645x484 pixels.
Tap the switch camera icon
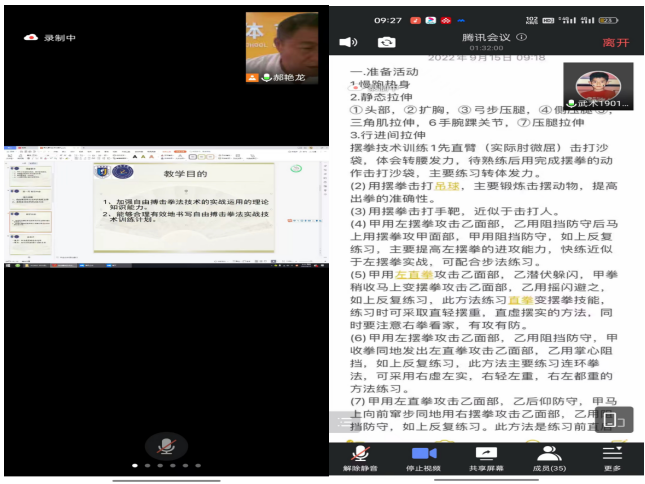coord(386,42)
